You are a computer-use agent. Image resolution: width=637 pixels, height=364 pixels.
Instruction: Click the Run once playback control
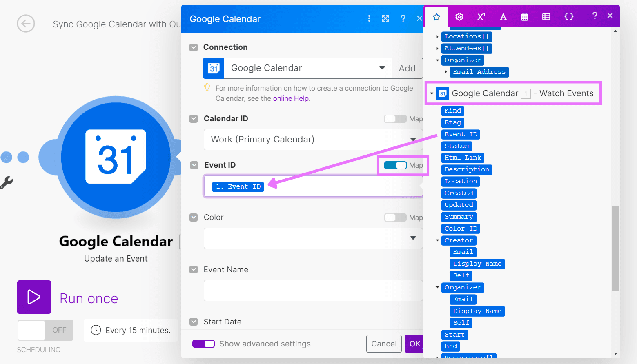pyautogui.click(x=34, y=297)
